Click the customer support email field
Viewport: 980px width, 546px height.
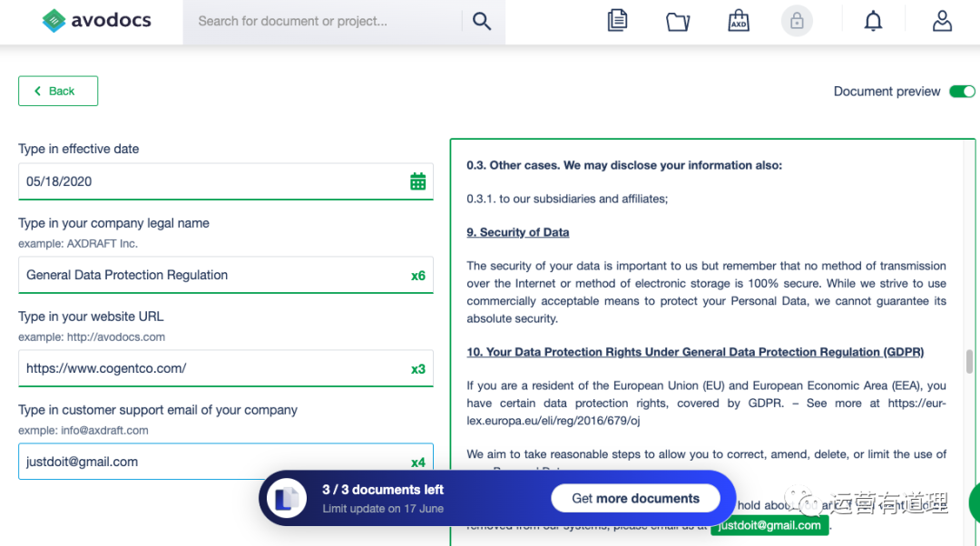pos(209,462)
